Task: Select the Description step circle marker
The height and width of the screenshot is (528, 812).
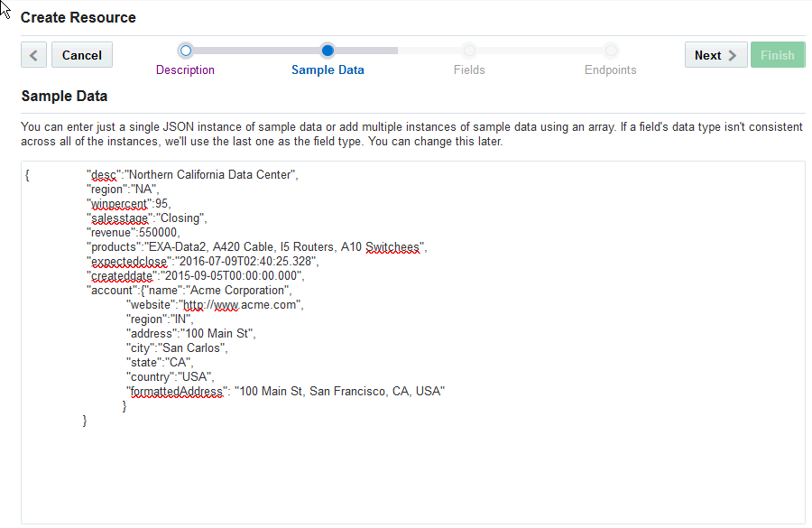Action: (186, 51)
